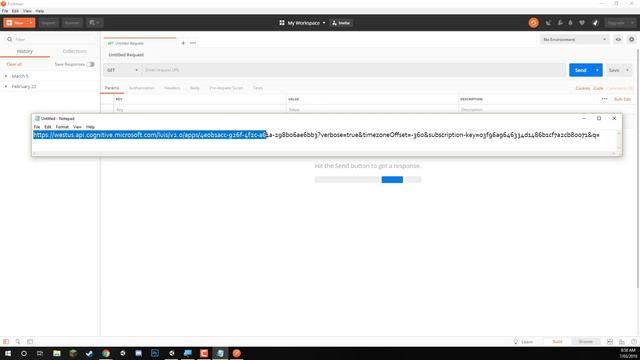Screen dimensions: 640x360
Task: Open the Postman Edit menu
Action: click(x=16, y=11)
